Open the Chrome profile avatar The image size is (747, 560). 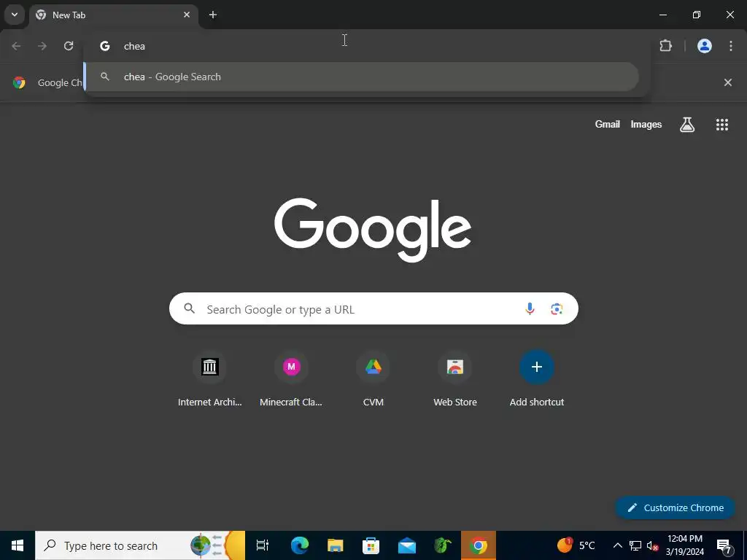tap(705, 46)
